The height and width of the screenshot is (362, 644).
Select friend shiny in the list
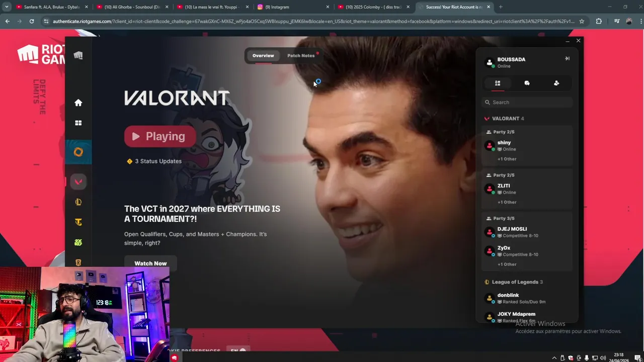click(x=527, y=146)
